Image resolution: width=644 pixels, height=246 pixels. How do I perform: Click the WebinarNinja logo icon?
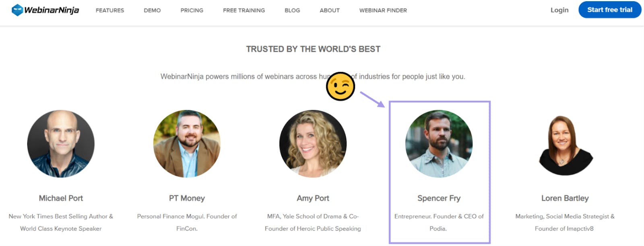click(17, 10)
